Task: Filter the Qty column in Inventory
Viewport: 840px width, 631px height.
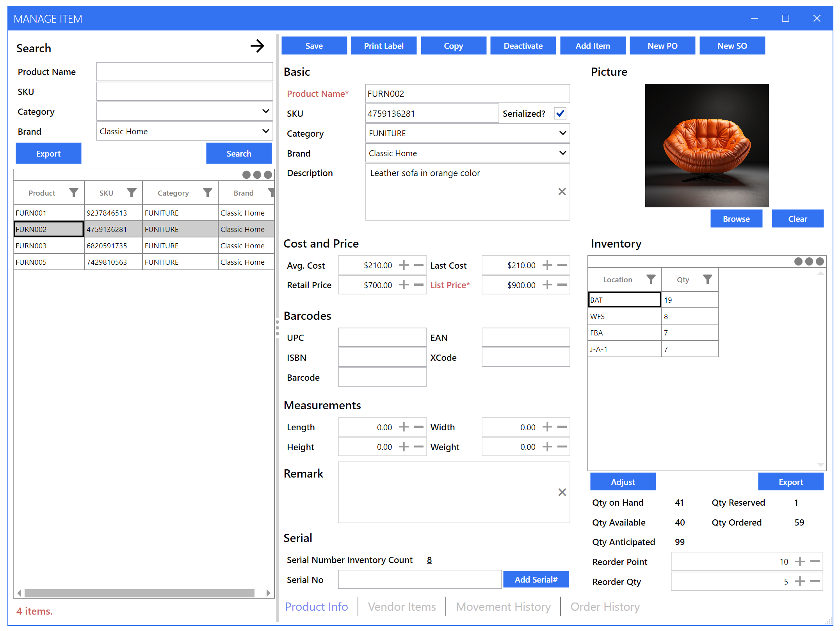Action: tap(708, 279)
